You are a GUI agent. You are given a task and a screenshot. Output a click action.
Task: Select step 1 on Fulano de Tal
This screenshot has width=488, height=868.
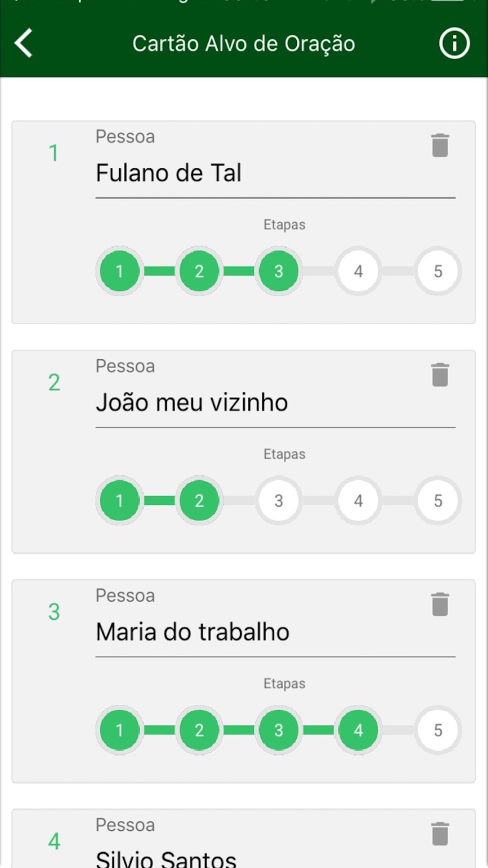click(x=120, y=271)
